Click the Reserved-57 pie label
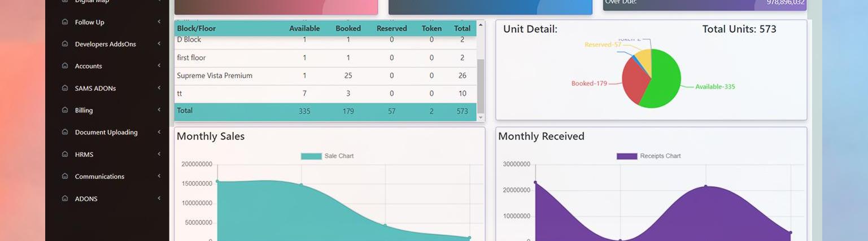This screenshot has height=241, width=868. click(x=603, y=45)
